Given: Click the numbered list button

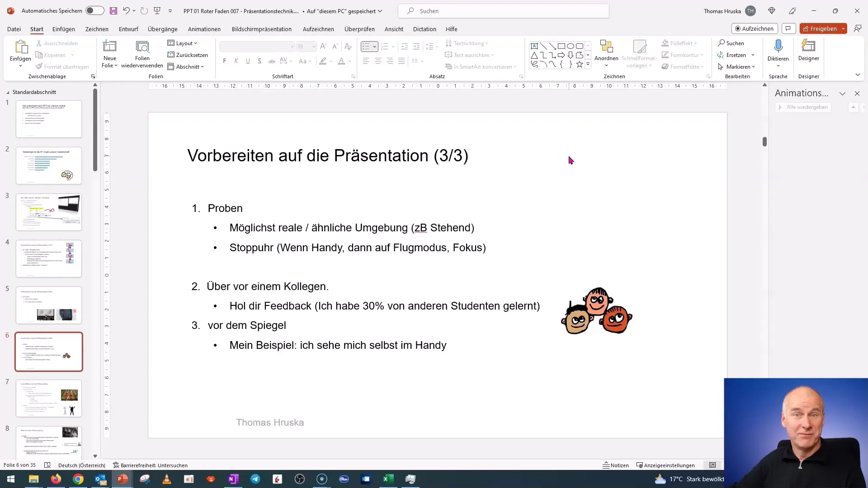Looking at the screenshot, I should pyautogui.click(x=385, y=47).
